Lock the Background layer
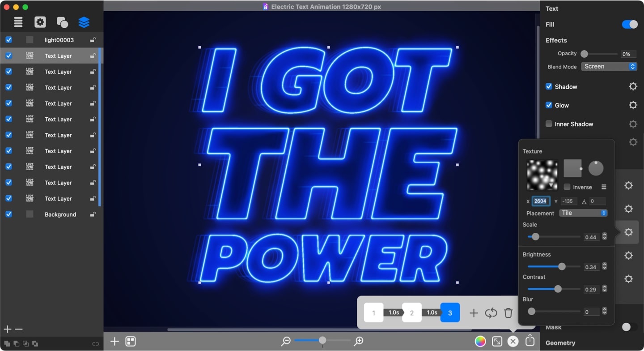Screen dimensions: 644x351 coord(93,214)
